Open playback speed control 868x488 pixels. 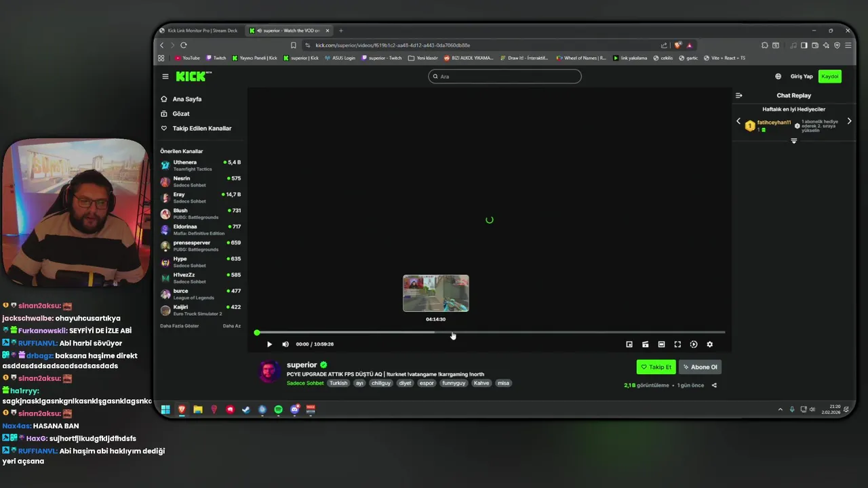point(694,344)
